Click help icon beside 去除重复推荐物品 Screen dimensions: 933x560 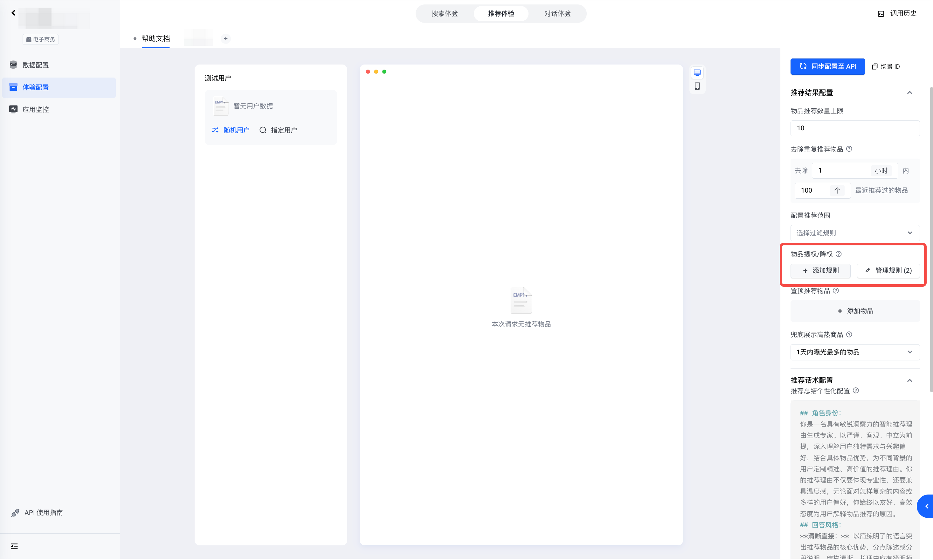coord(849,149)
